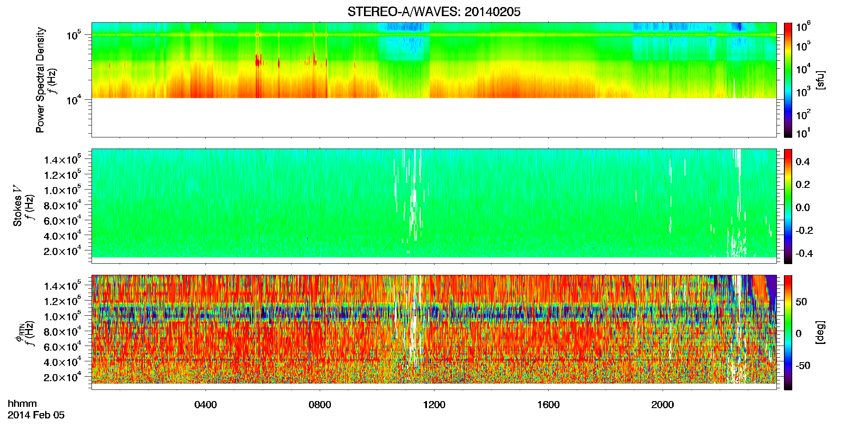Click the empty white area below the spectrogram

pyautogui.click(x=434, y=117)
